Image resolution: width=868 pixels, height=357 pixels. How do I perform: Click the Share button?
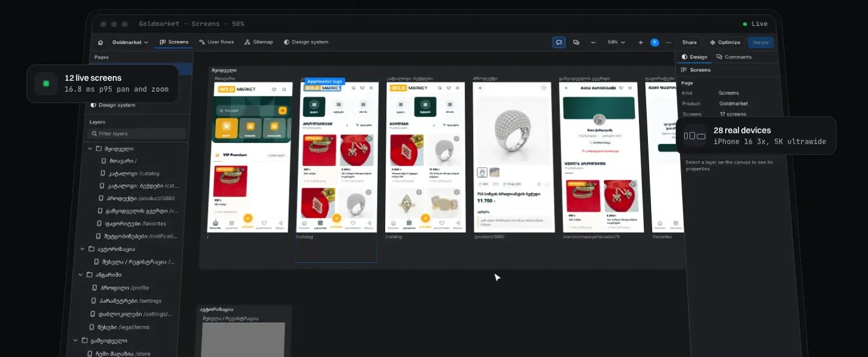click(689, 42)
